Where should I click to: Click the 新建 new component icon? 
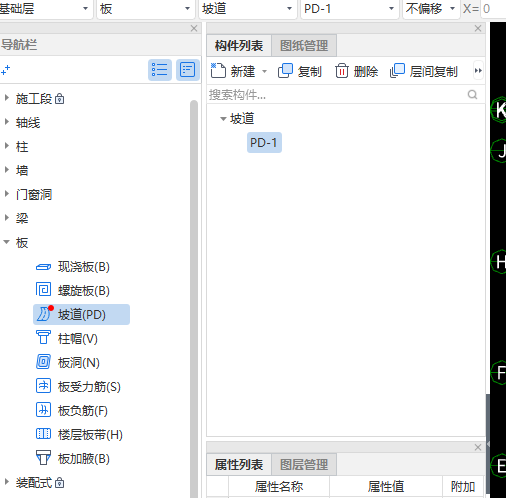(x=218, y=70)
